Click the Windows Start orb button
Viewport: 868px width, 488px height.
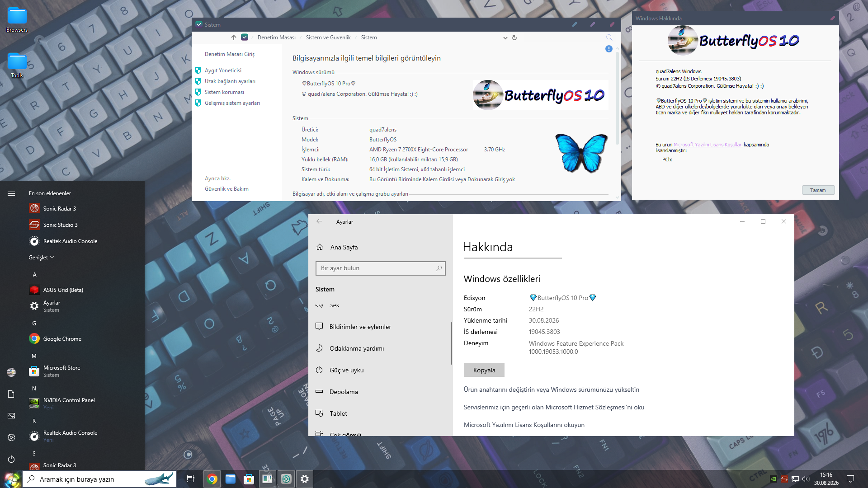[11, 479]
